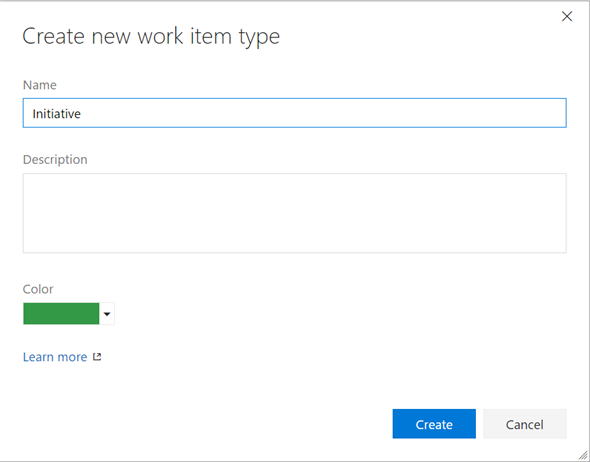The height and width of the screenshot is (462, 590).
Task: Open the Learn more link
Action: click(x=55, y=357)
